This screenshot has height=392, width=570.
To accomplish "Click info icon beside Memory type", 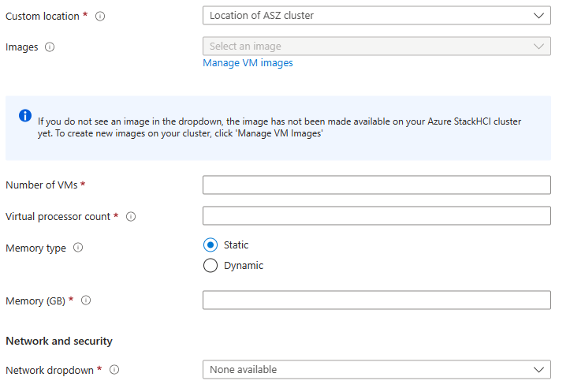I will pos(78,248).
